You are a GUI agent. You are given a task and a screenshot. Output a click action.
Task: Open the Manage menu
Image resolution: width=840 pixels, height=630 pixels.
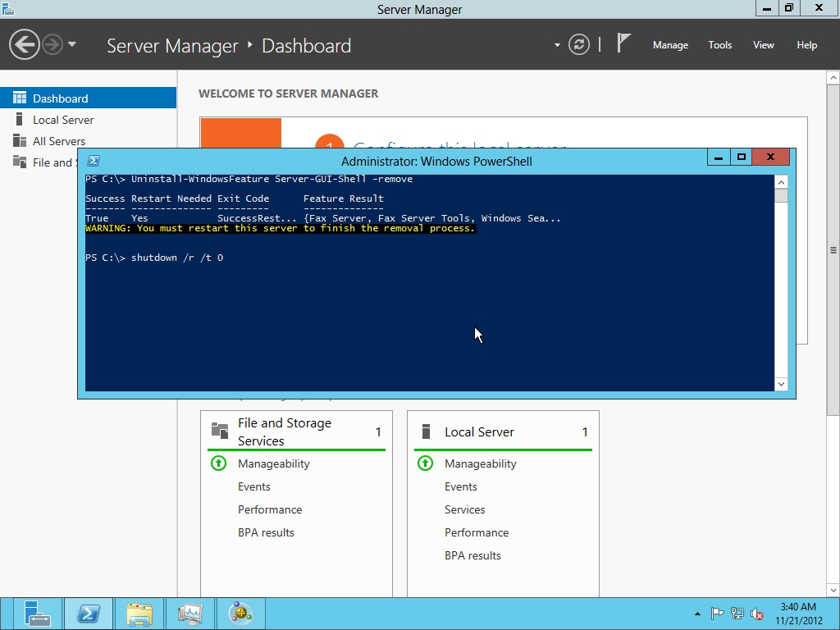[x=670, y=45]
